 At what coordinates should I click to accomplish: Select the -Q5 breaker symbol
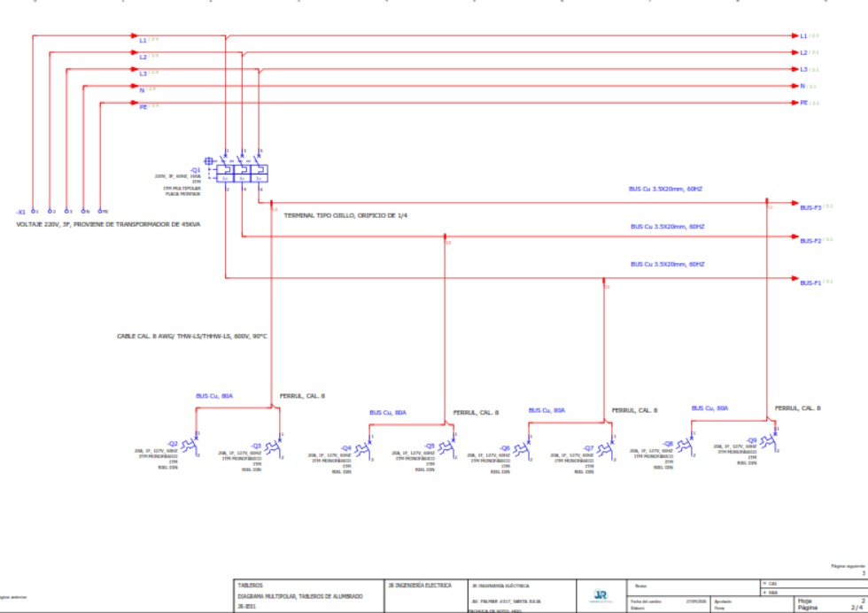click(x=448, y=446)
